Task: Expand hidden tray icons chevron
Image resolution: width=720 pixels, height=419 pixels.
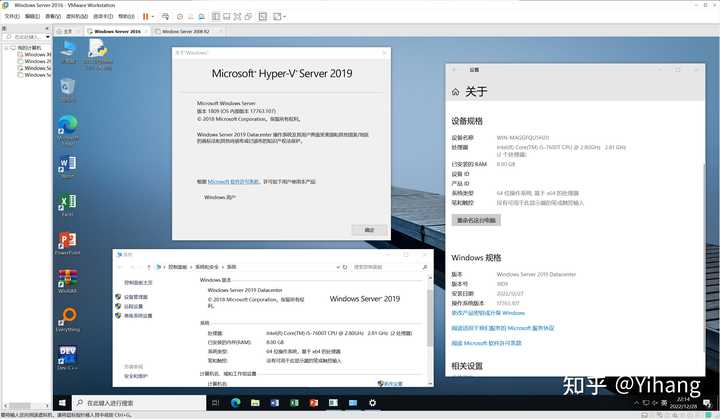Action: [x=636, y=403]
